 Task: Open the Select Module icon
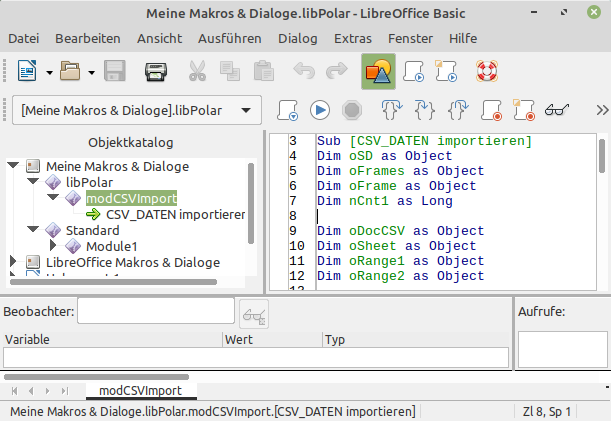pyautogui.click(x=446, y=71)
